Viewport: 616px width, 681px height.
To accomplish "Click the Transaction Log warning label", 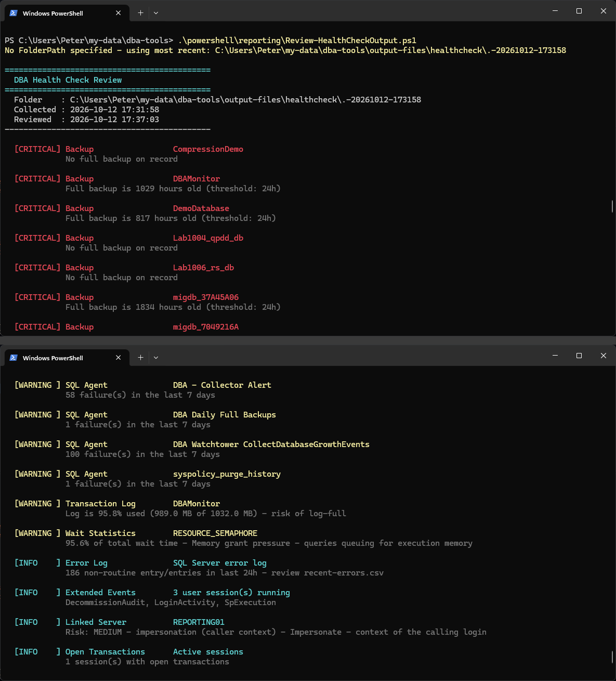I will tap(100, 504).
